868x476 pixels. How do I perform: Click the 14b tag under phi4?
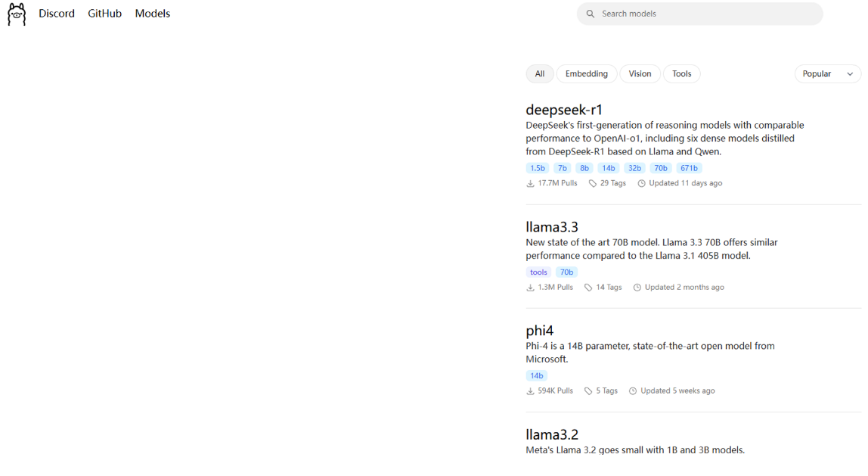536,375
